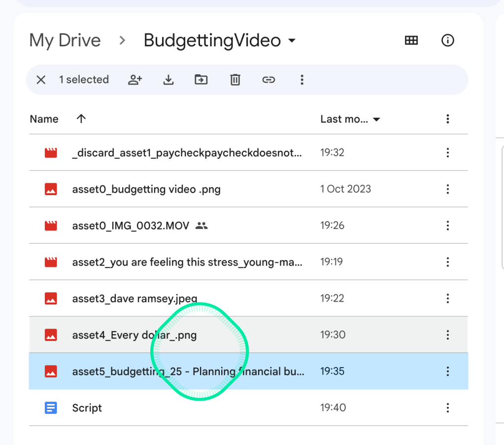The image size is (504, 445).
Task: Click the video icon of asset0_IMG_0032.MOV
Action: pos(51,226)
